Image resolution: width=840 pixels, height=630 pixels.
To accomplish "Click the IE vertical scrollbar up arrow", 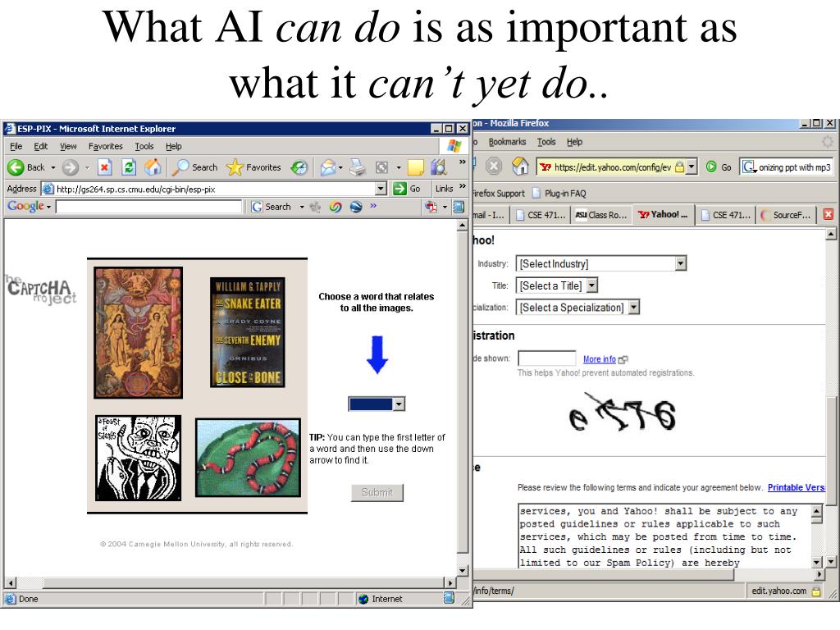I will pos(463,226).
